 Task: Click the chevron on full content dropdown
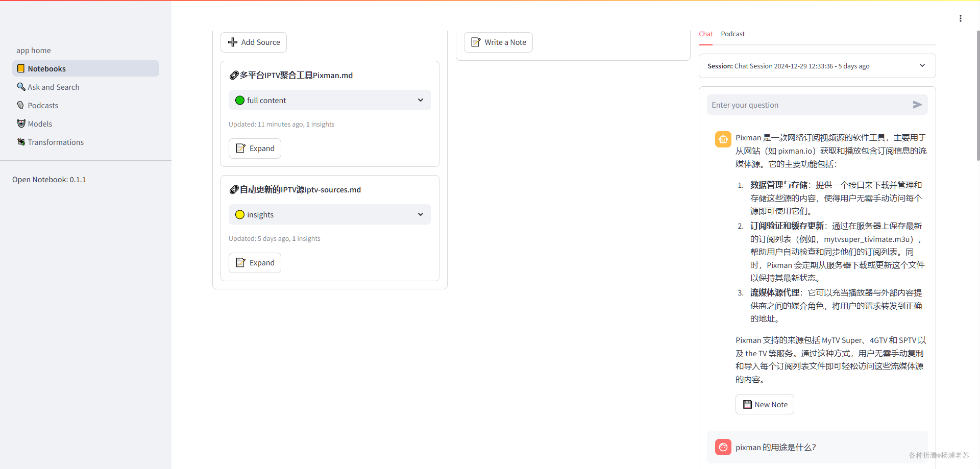pyautogui.click(x=421, y=100)
